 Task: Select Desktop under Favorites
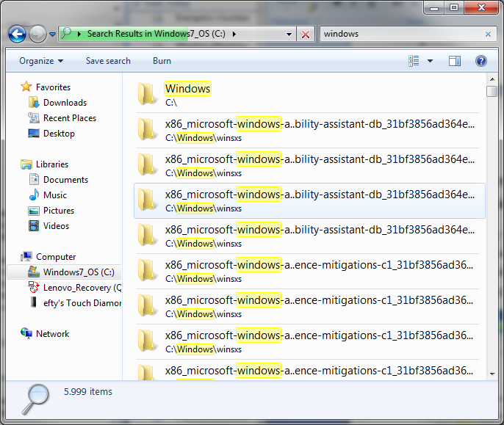(x=59, y=134)
